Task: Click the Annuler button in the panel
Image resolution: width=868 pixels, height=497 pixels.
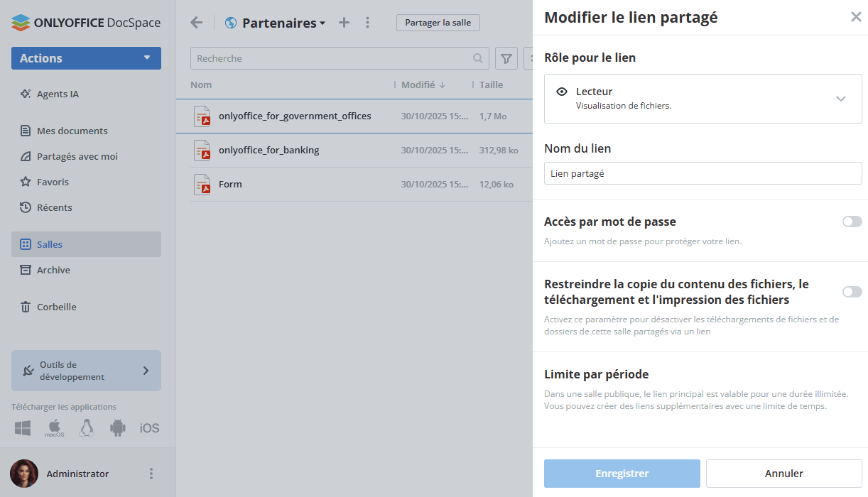Action: pyautogui.click(x=783, y=473)
